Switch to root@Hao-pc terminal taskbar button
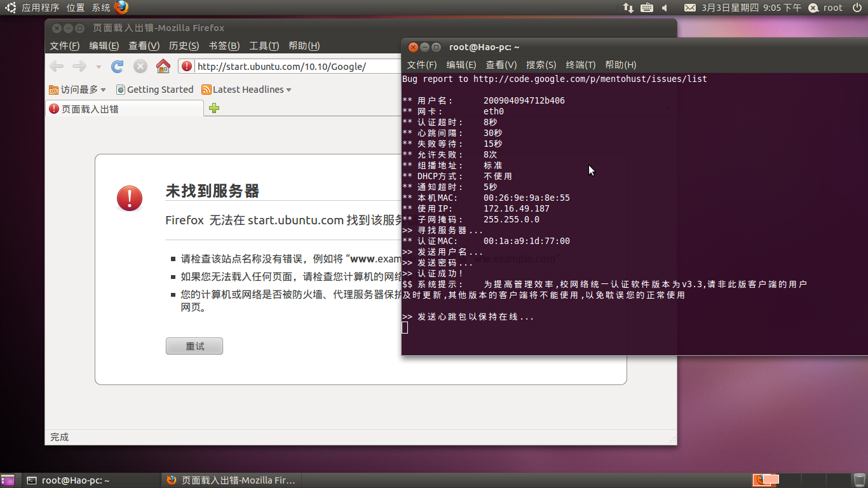Screen dimensions: 868x488 point(90,480)
